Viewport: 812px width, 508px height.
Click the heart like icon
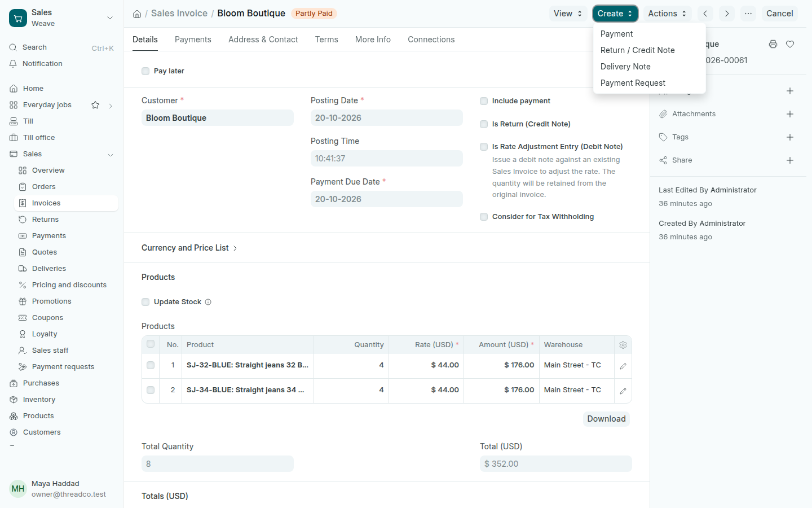[x=790, y=44]
